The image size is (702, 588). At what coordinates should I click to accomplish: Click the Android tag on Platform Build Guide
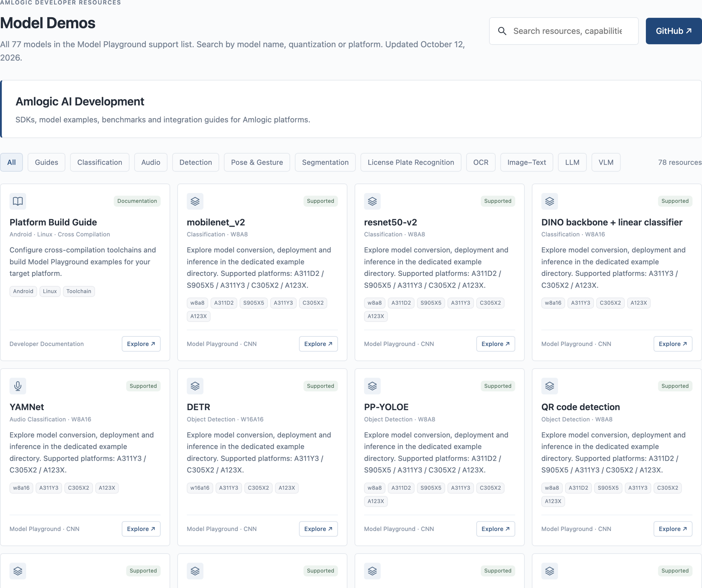pos(23,291)
